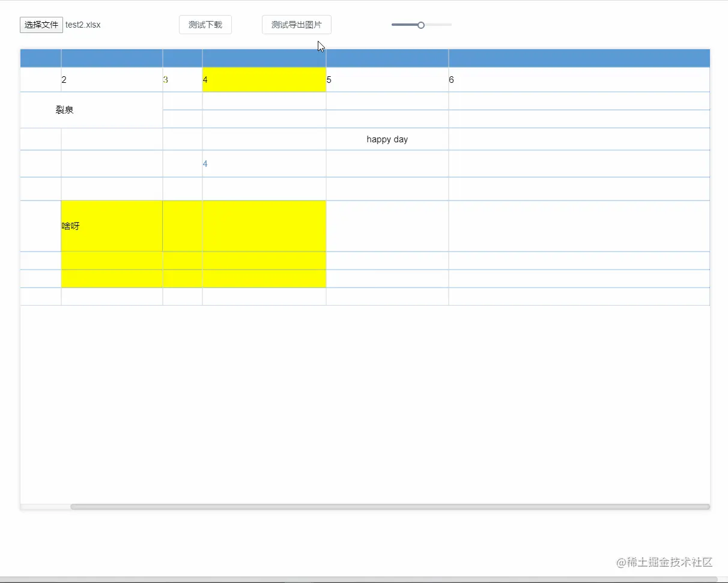
Task: Select the cell containing 2
Action: click(x=112, y=80)
